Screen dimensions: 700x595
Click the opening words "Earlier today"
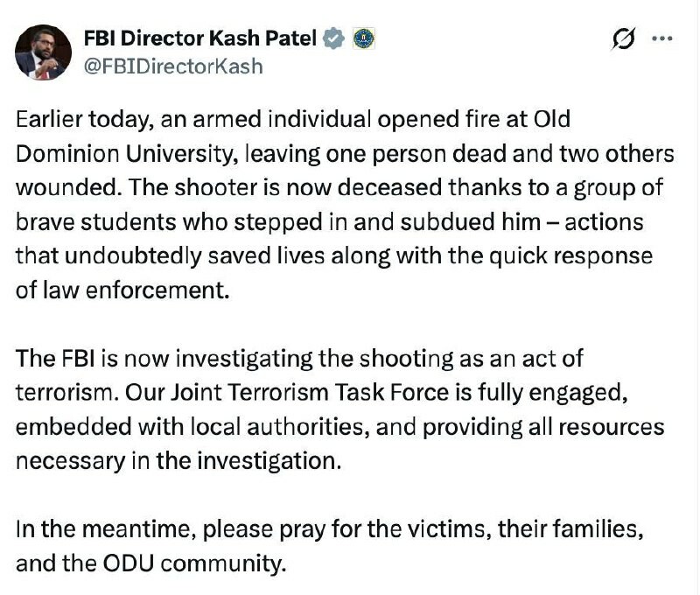[77, 120]
